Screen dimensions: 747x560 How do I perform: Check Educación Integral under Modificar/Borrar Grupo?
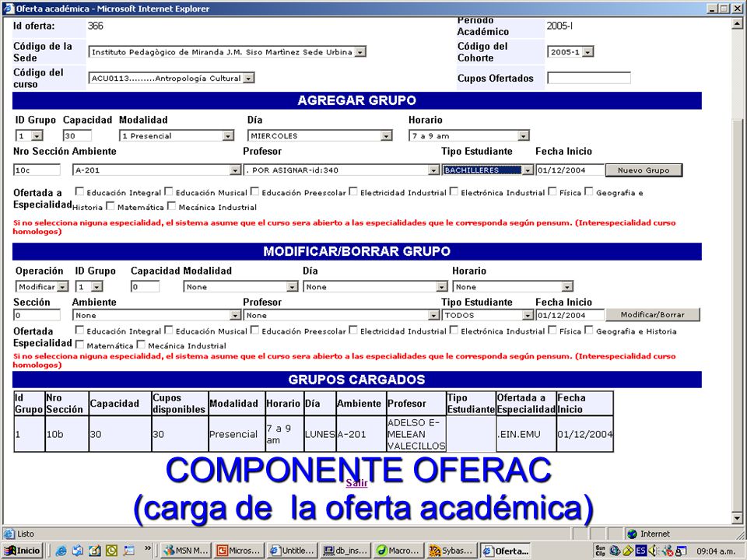79,330
